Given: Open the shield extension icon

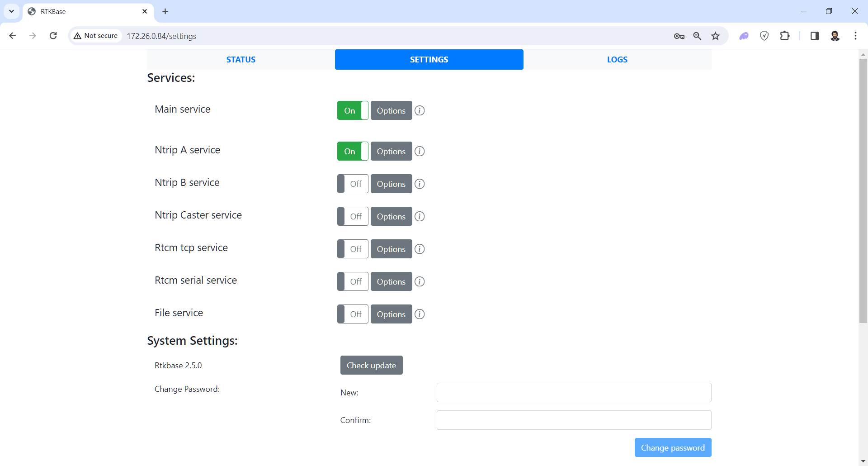Looking at the screenshot, I should tap(764, 36).
